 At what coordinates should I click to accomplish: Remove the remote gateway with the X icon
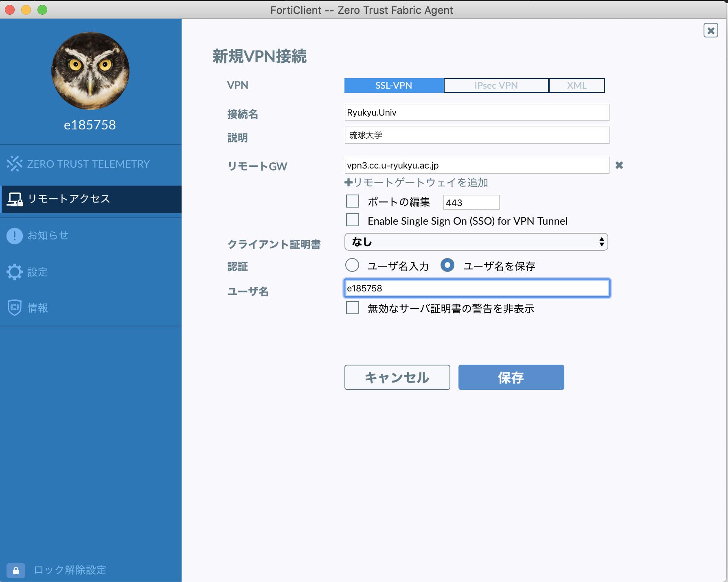tap(619, 165)
